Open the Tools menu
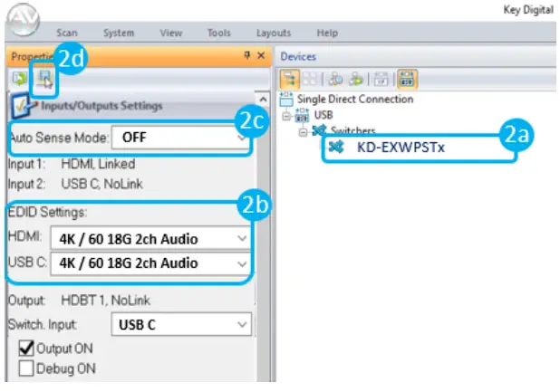The height and width of the screenshot is (392, 560). coord(219,33)
